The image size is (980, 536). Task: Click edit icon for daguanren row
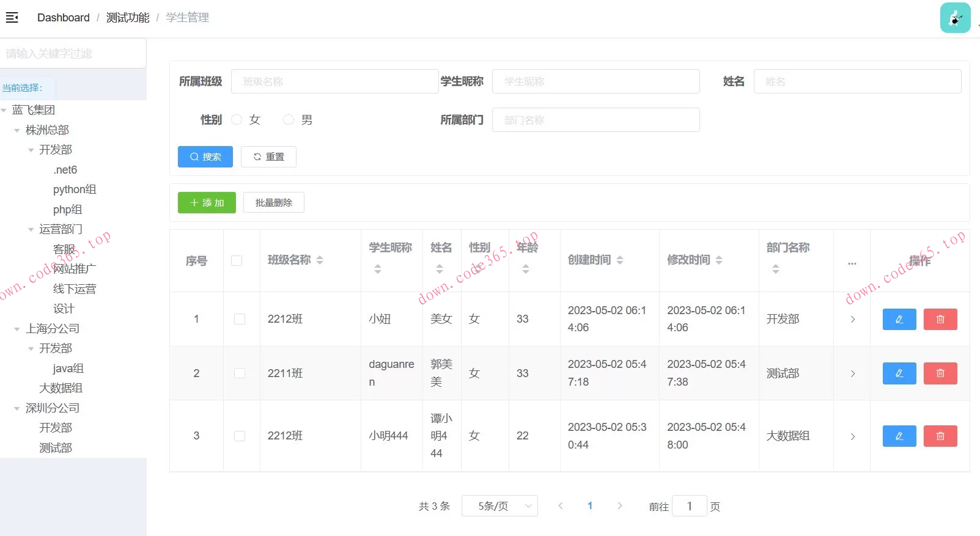click(x=899, y=373)
